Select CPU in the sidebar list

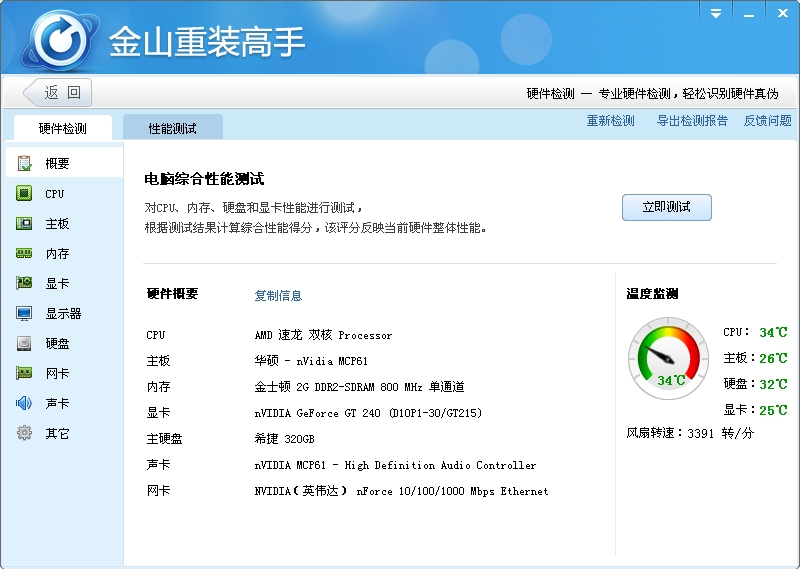[x=64, y=193]
